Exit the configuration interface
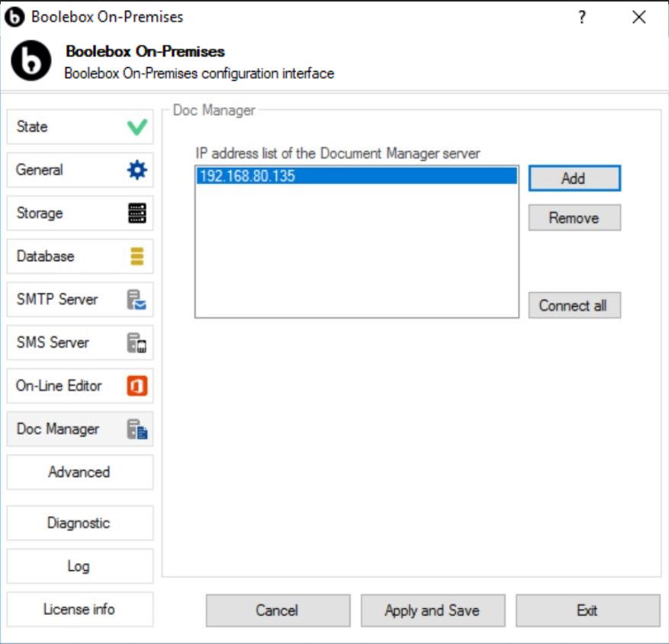 tap(587, 610)
